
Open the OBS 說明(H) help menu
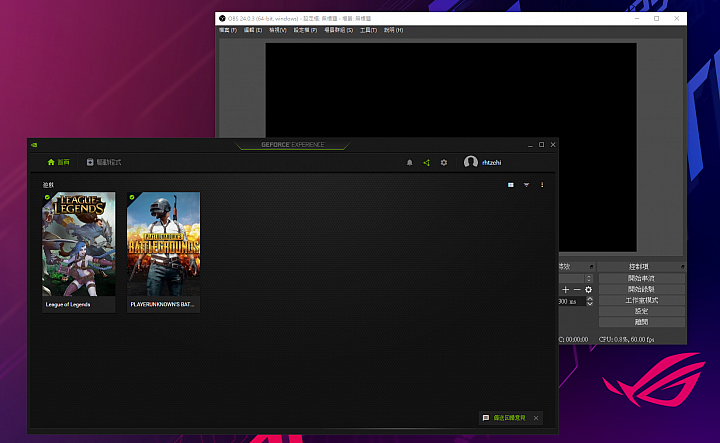tap(394, 30)
